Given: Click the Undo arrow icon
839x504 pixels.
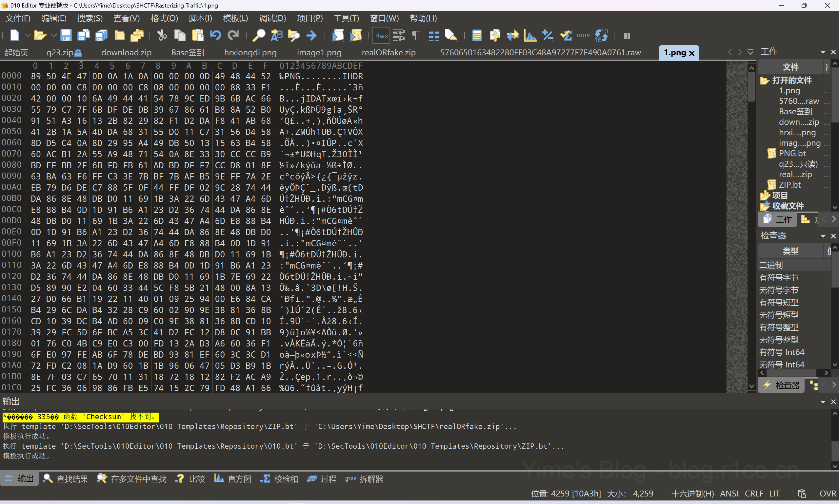Looking at the screenshot, I should pos(215,35).
